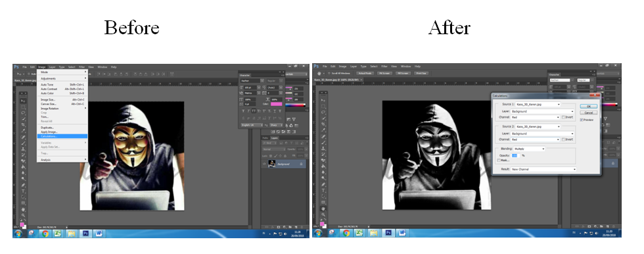Choose Calculations in the Image menu
The height and width of the screenshot is (254, 644).
point(62,136)
